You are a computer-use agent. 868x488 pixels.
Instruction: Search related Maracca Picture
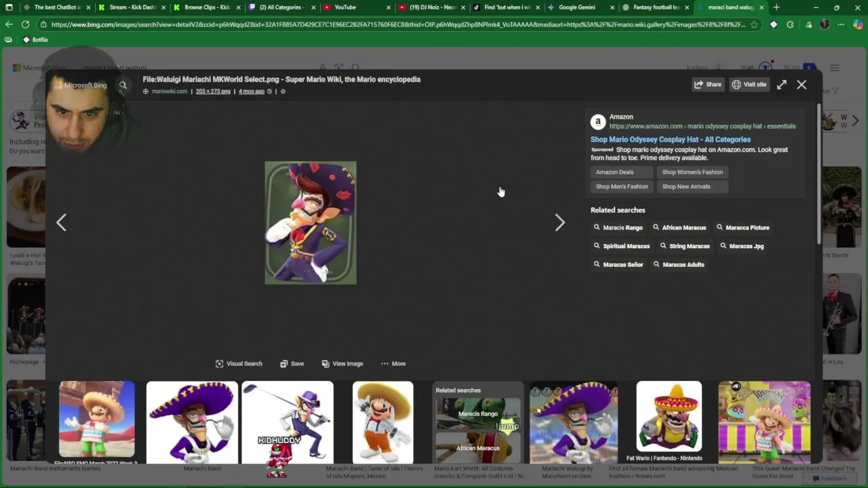point(743,228)
